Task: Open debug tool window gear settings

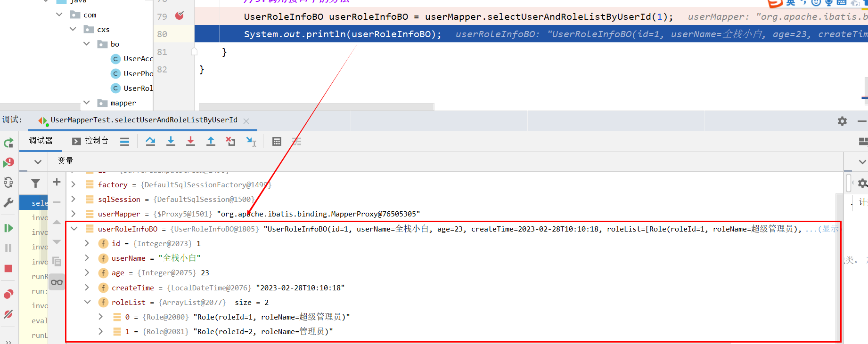Action: [x=842, y=121]
